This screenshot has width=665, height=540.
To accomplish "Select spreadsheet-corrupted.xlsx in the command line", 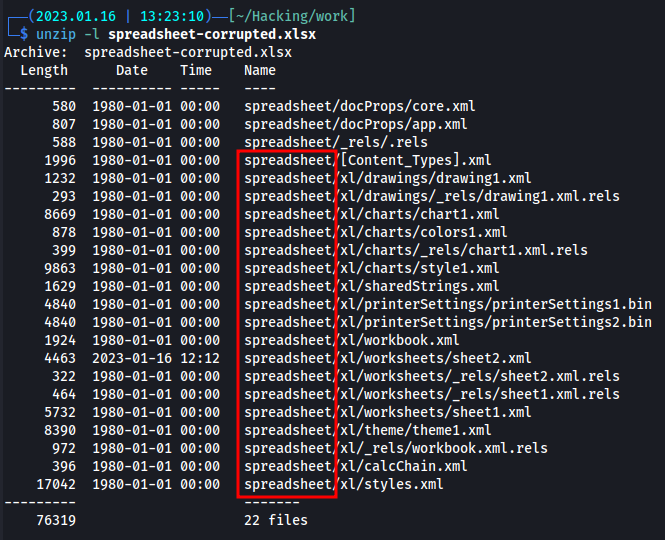I will pyautogui.click(x=212, y=34).
